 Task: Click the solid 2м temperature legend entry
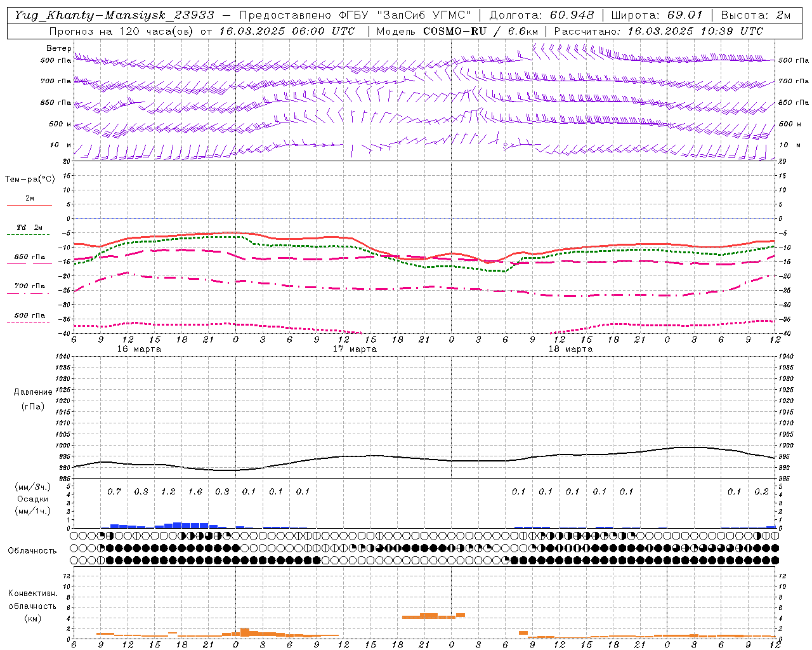pyautogui.click(x=29, y=201)
